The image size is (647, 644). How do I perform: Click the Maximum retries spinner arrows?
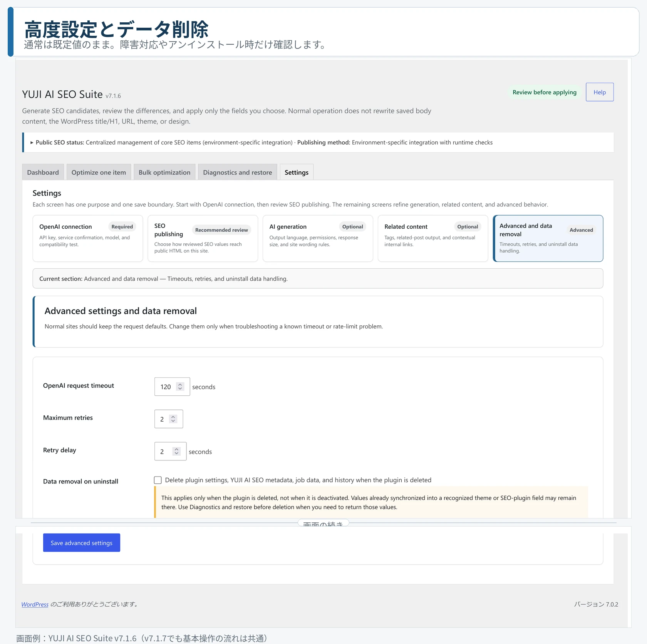click(x=173, y=419)
